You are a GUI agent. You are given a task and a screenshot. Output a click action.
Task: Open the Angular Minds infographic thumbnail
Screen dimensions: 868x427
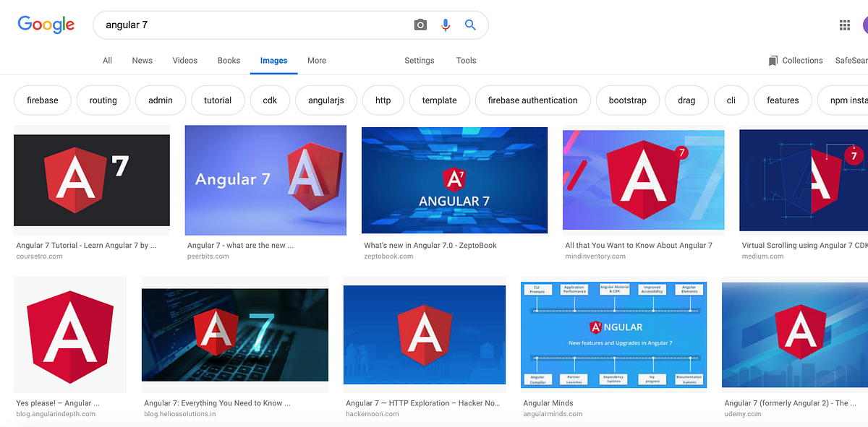(x=613, y=335)
